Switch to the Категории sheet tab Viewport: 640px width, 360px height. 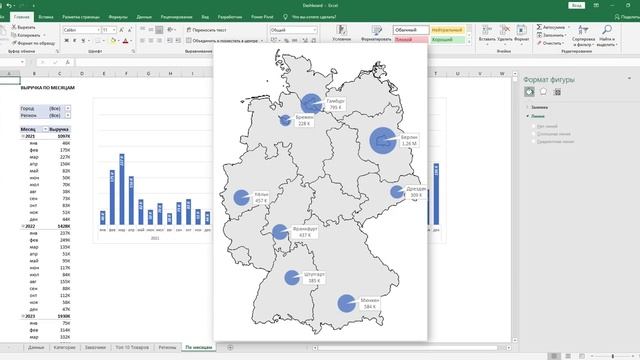point(64,347)
